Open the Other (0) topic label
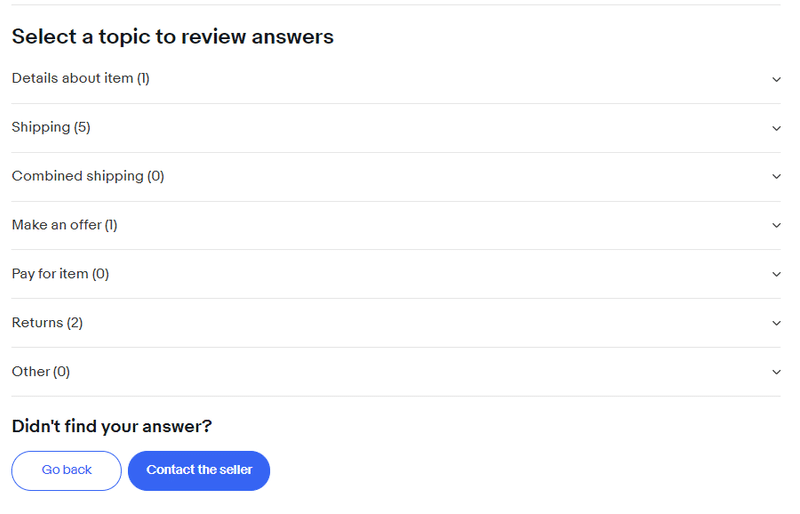The image size is (800, 514). click(40, 372)
